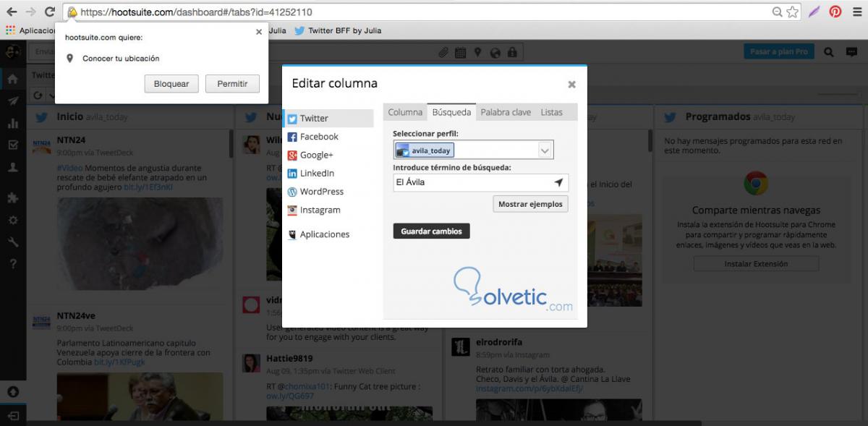
Task: Select Instagram in network list
Action: (x=328, y=210)
